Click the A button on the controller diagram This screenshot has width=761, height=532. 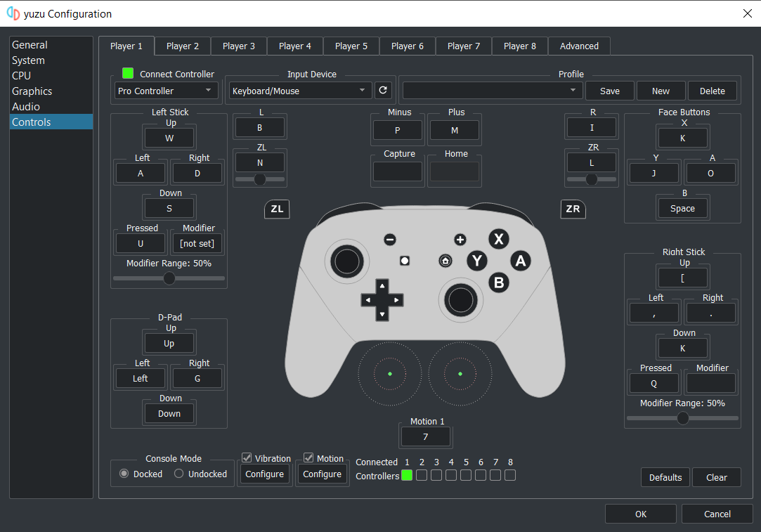coord(521,261)
